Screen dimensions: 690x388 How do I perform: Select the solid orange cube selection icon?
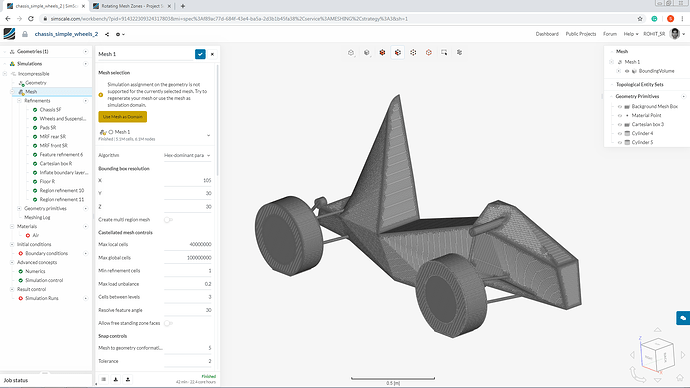[x=382, y=52]
